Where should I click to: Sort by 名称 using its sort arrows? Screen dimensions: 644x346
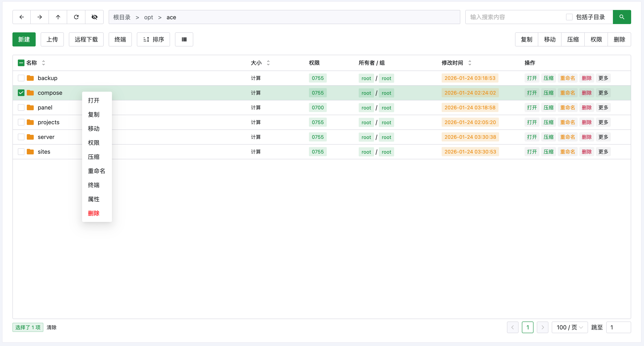click(43, 63)
